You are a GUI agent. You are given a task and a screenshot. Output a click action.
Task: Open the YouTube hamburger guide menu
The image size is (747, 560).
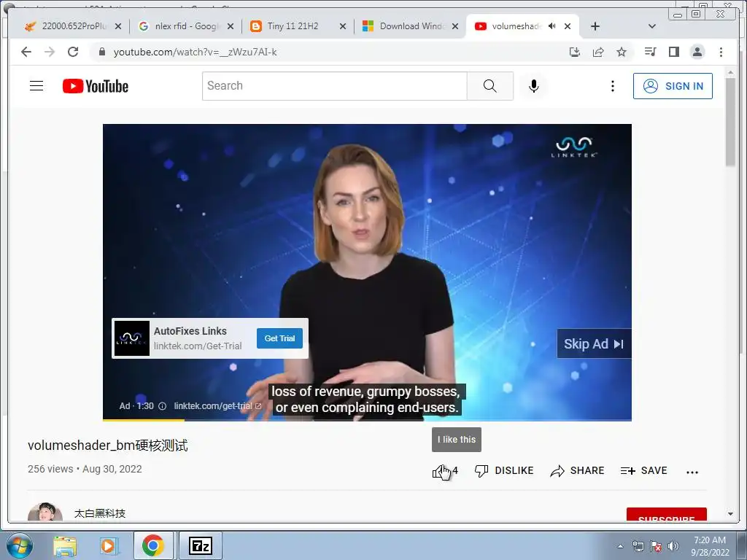click(x=36, y=86)
